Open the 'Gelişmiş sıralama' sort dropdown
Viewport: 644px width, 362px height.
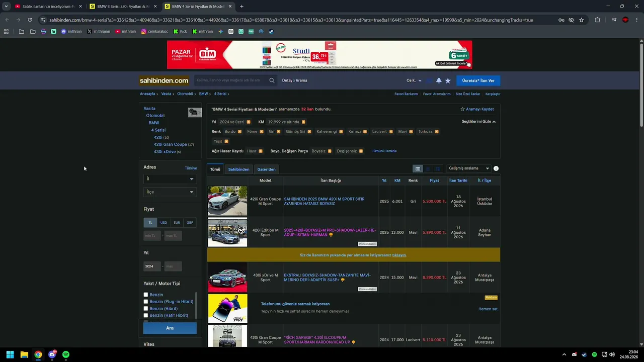pyautogui.click(x=469, y=168)
